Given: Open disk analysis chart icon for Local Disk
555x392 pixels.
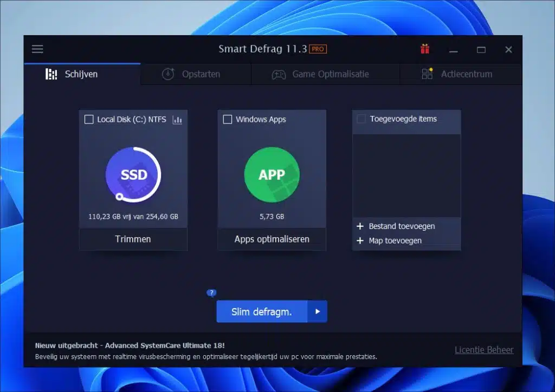Looking at the screenshot, I should click(177, 120).
